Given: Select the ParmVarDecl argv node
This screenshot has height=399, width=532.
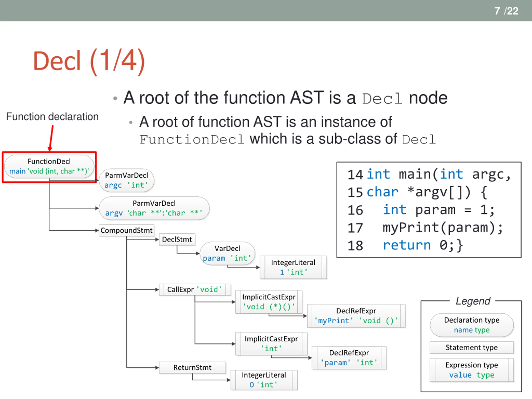Looking at the screenshot, I should click(x=154, y=208).
